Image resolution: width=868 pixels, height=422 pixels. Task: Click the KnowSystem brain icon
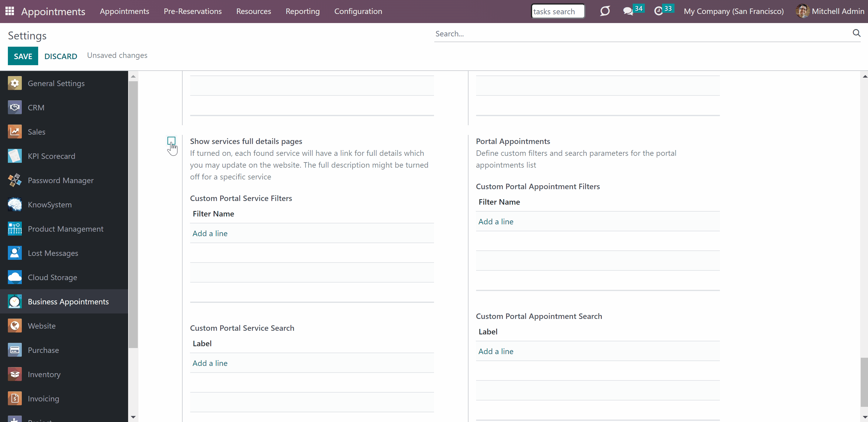pyautogui.click(x=15, y=205)
